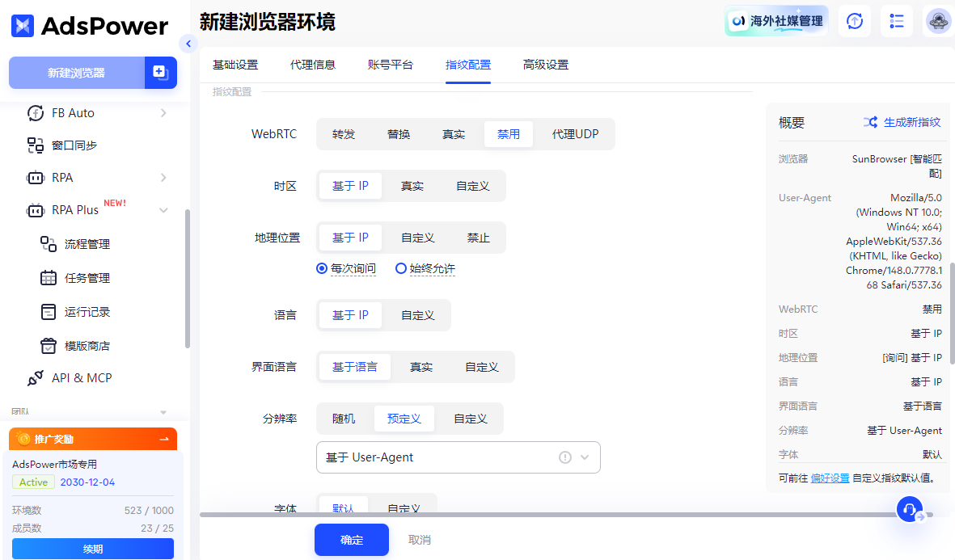Set 地理位置 to 禁止
This screenshot has width=955, height=560.
click(x=478, y=238)
